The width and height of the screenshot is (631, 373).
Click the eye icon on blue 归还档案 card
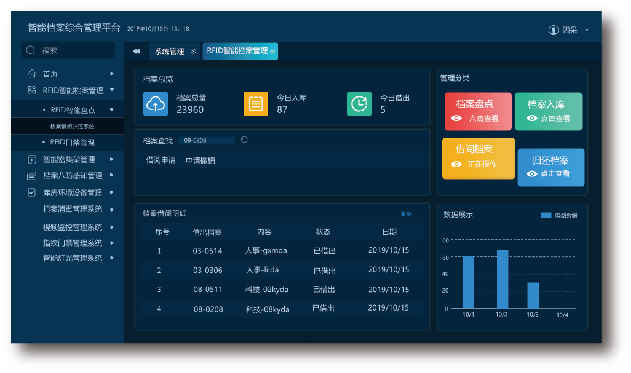pyautogui.click(x=532, y=173)
